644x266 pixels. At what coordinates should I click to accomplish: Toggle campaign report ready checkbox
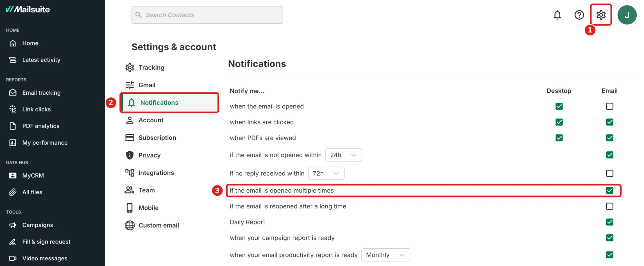click(x=610, y=238)
